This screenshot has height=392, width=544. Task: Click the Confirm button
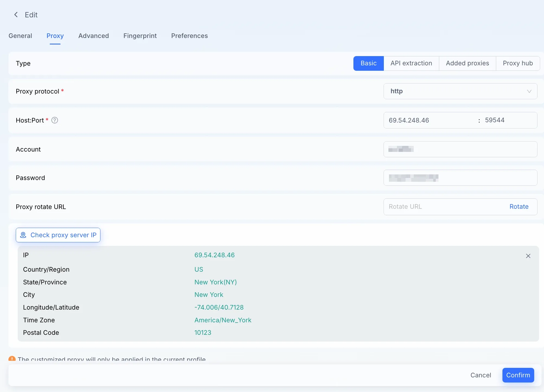coord(518,375)
